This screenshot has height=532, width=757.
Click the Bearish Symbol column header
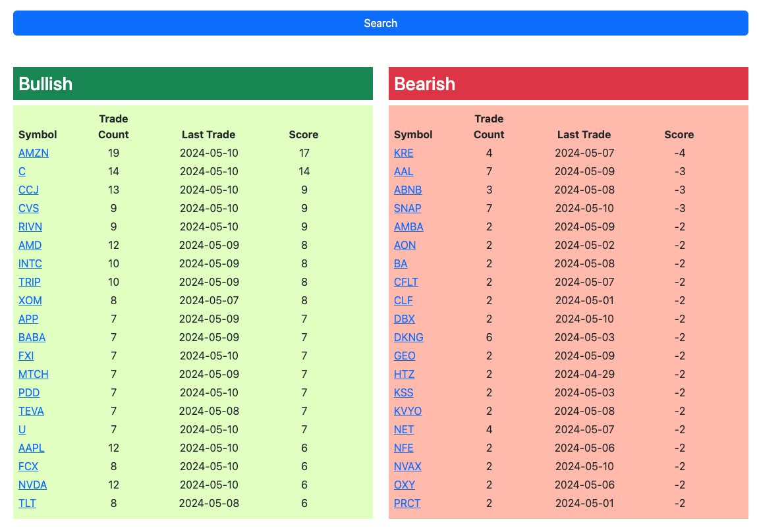(x=413, y=134)
